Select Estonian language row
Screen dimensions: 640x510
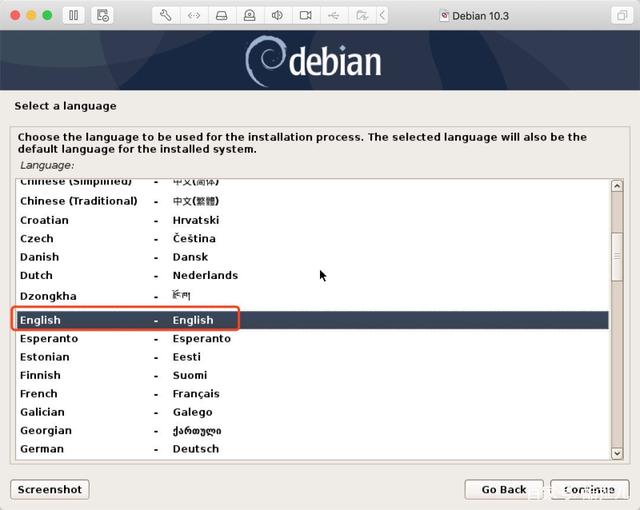(312, 357)
